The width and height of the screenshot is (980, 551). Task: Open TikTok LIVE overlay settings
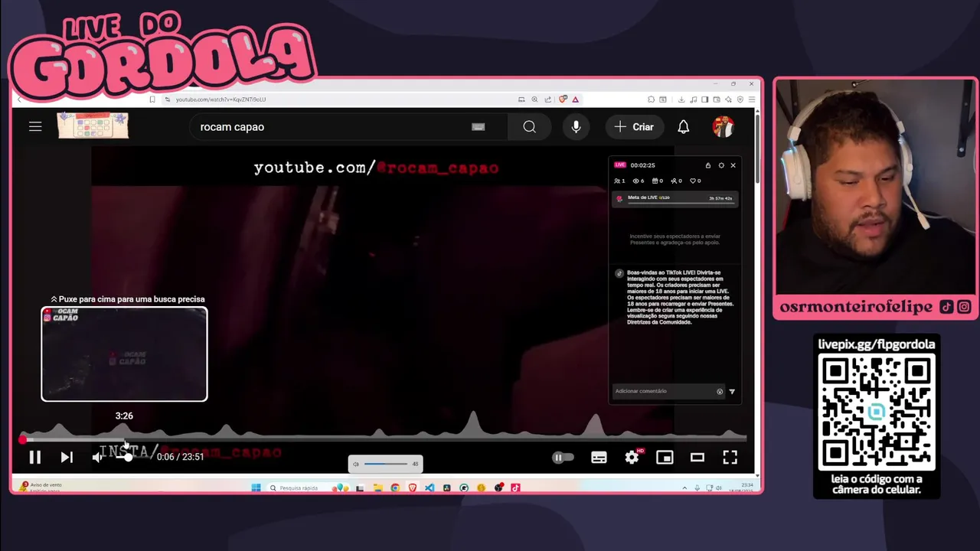720,165
